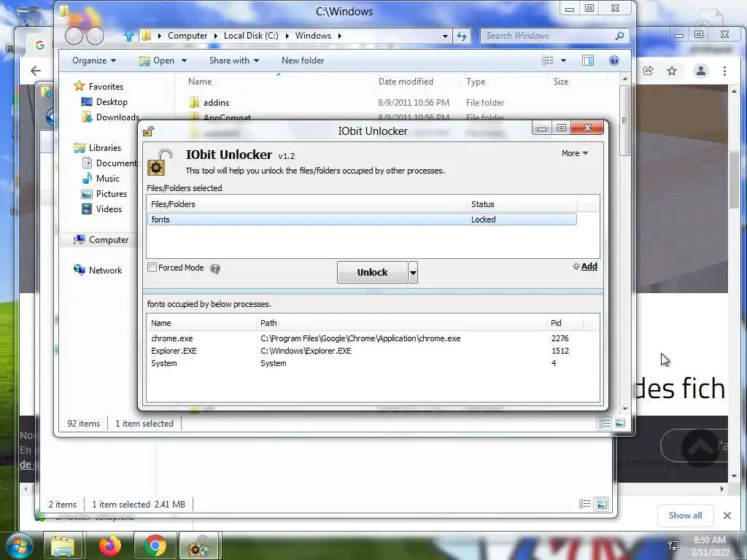Open Firefox from the taskbar

pos(110,545)
